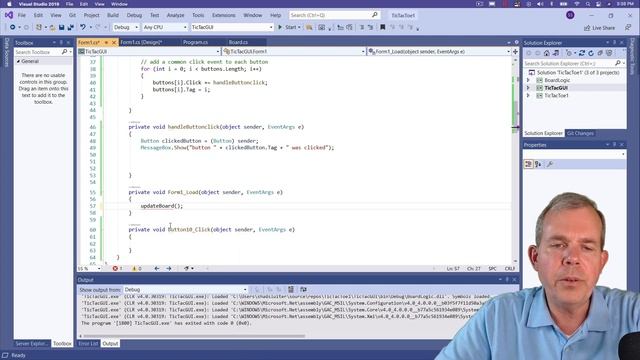Click the macOS Spotlight search icon
The image size is (640, 360).
click(588, 4)
